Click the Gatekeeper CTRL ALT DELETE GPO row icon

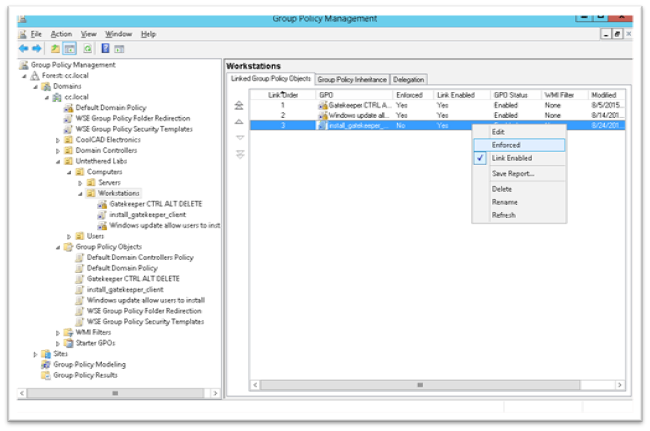click(x=323, y=105)
